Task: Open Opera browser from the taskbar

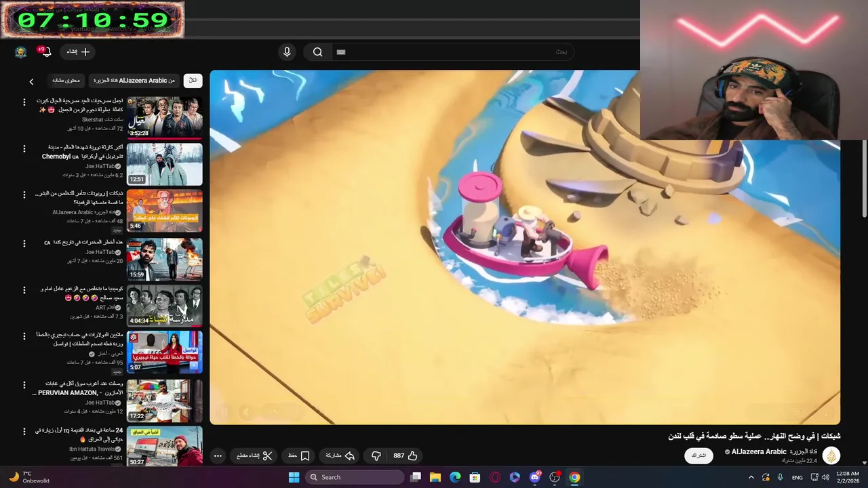Action: point(495,477)
